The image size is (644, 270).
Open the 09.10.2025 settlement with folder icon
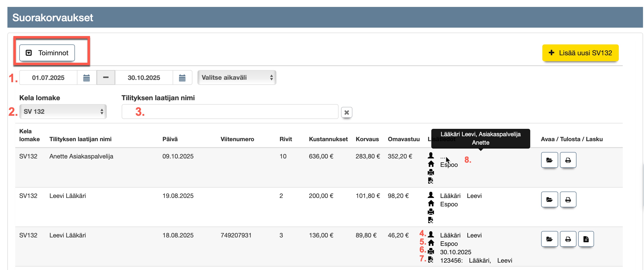[549, 160]
